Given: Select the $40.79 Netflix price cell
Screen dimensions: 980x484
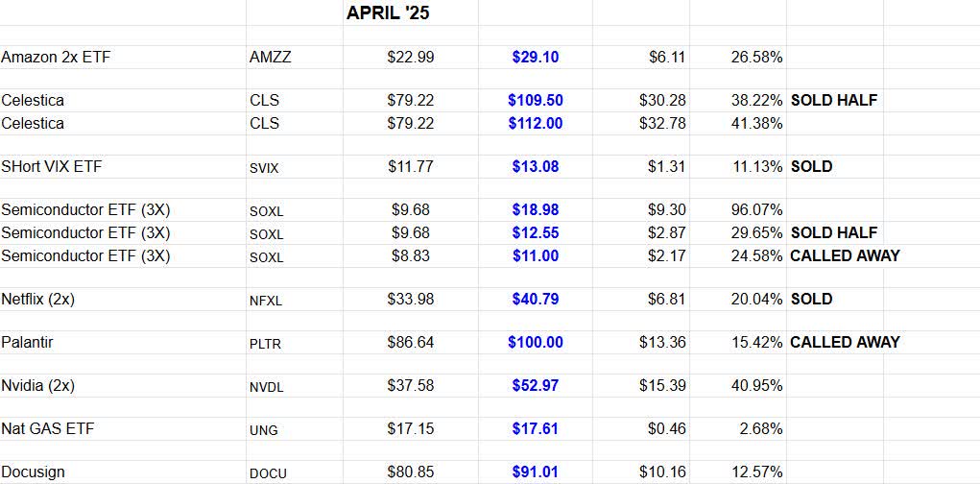Looking at the screenshot, I should point(536,299).
